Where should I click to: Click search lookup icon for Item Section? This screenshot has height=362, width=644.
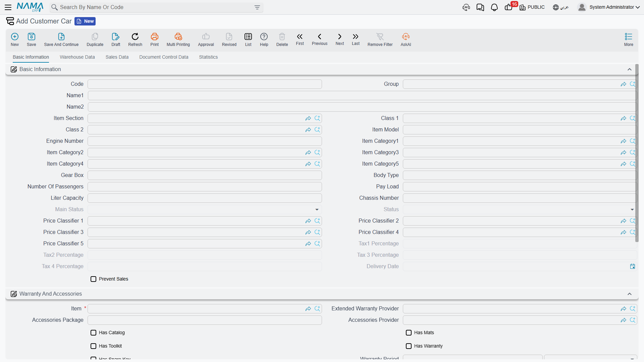[317, 118]
